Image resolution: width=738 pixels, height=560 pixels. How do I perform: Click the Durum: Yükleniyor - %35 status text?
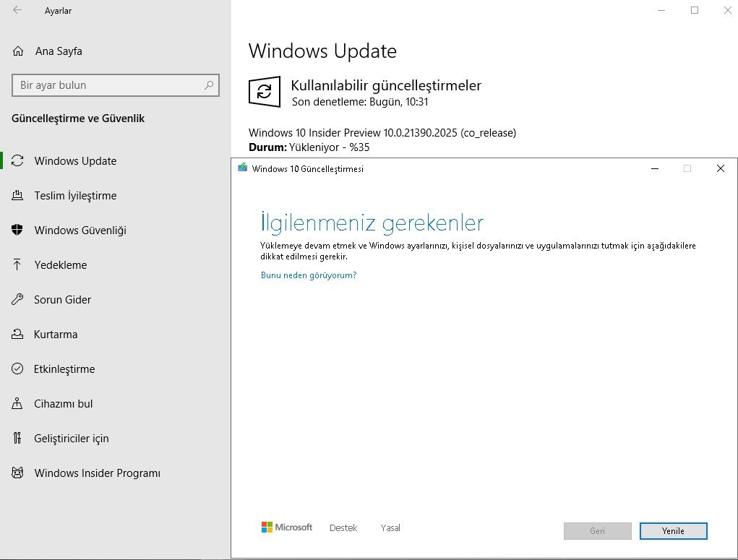click(x=309, y=147)
